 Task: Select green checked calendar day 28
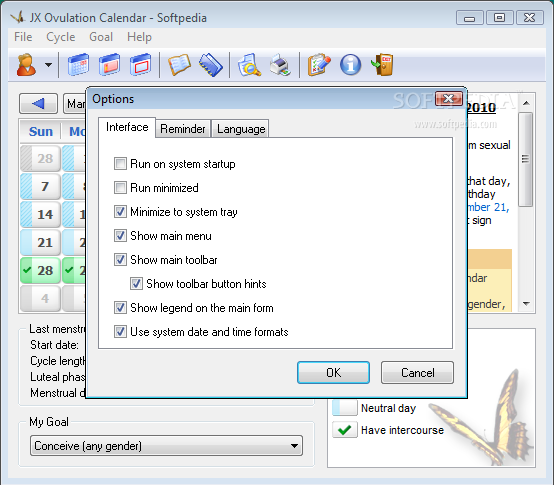pyautogui.click(x=40, y=271)
